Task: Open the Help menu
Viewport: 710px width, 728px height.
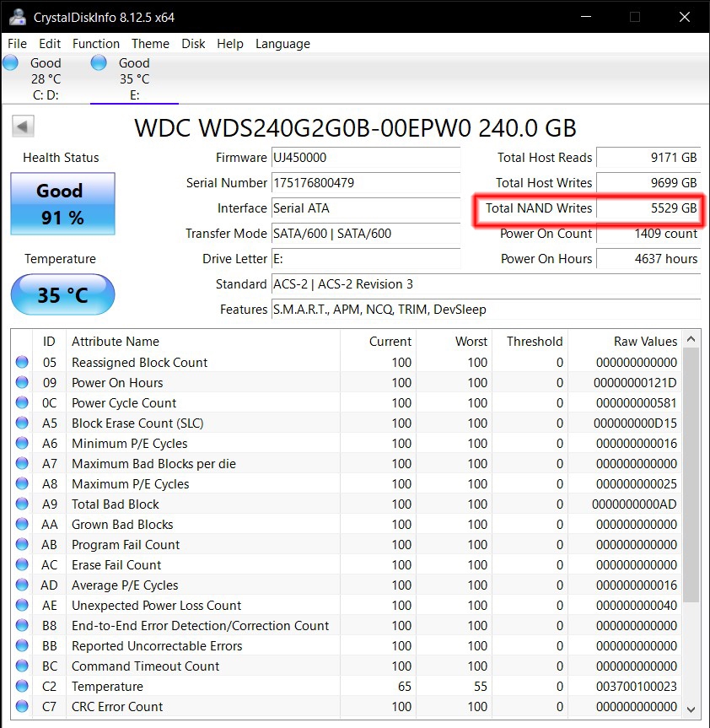Action: (x=229, y=44)
